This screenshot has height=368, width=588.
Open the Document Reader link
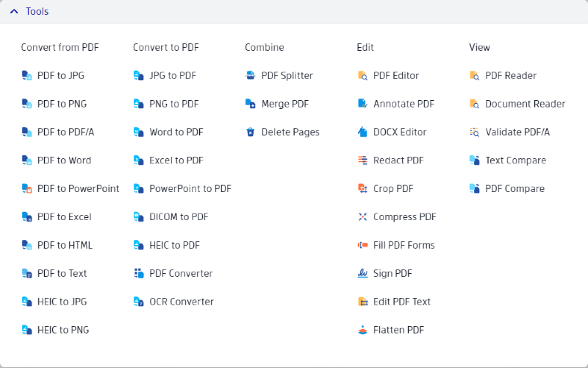point(526,104)
